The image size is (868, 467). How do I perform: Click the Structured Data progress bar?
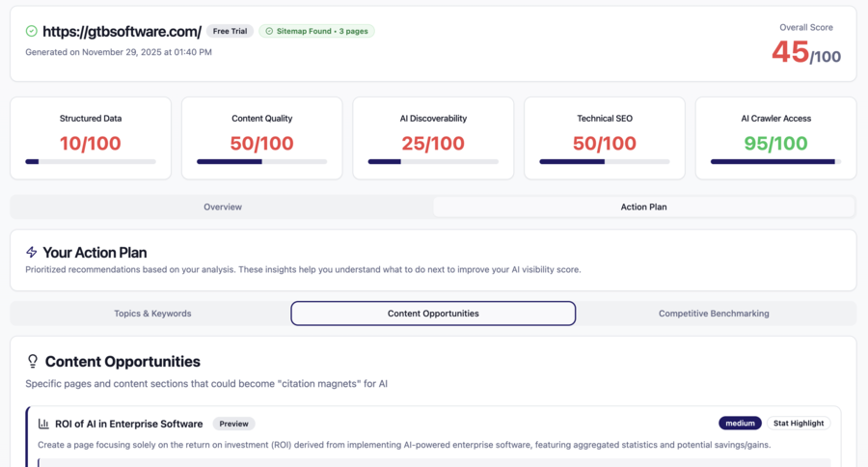click(x=91, y=162)
